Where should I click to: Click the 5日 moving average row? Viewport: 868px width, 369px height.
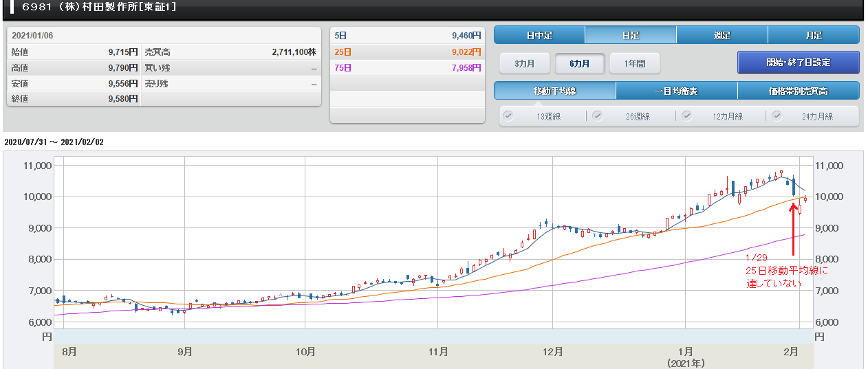pyautogui.click(x=407, y=36)
